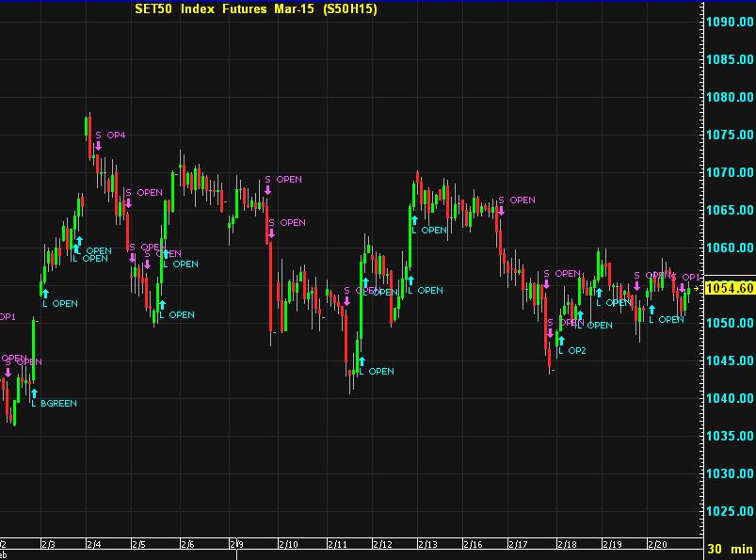Viewport: 756px width, 560px height.
Task: Click the yellow 1054.60 current price tag
Action: 730,288
